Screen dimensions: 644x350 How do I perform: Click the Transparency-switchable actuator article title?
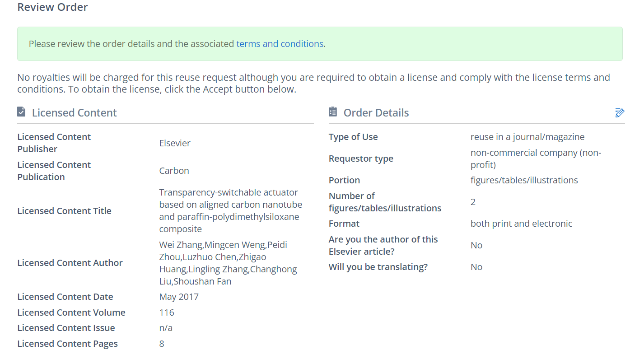(x=230, y=210)
